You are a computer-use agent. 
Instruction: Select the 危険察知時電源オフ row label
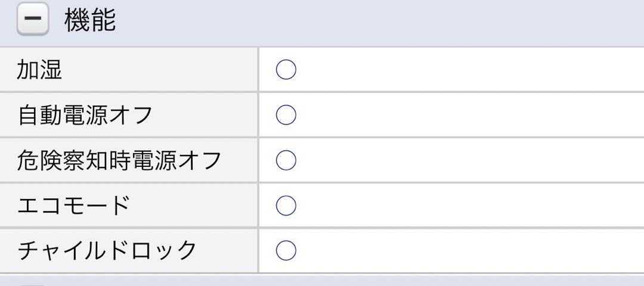119,160
